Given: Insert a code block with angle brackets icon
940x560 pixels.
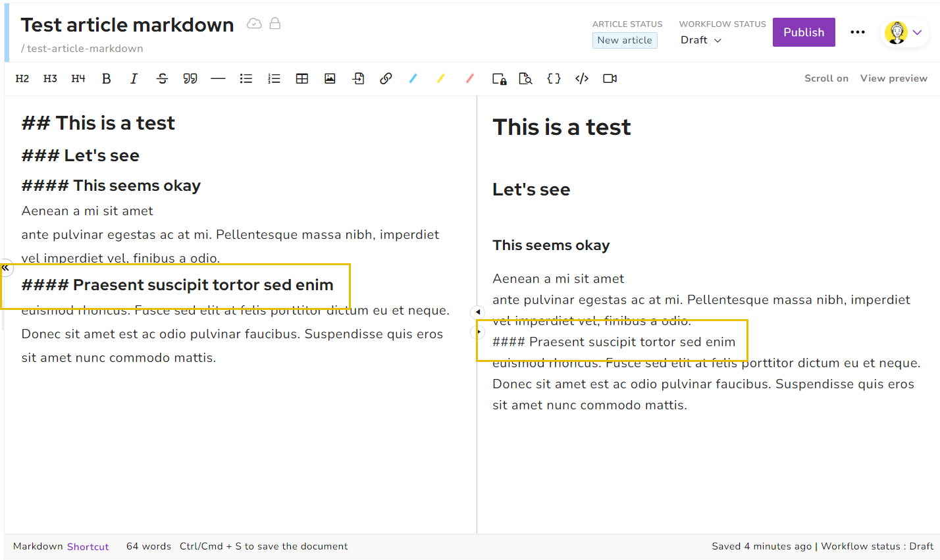Looking at the screenshot, I should tap(582, 79).
